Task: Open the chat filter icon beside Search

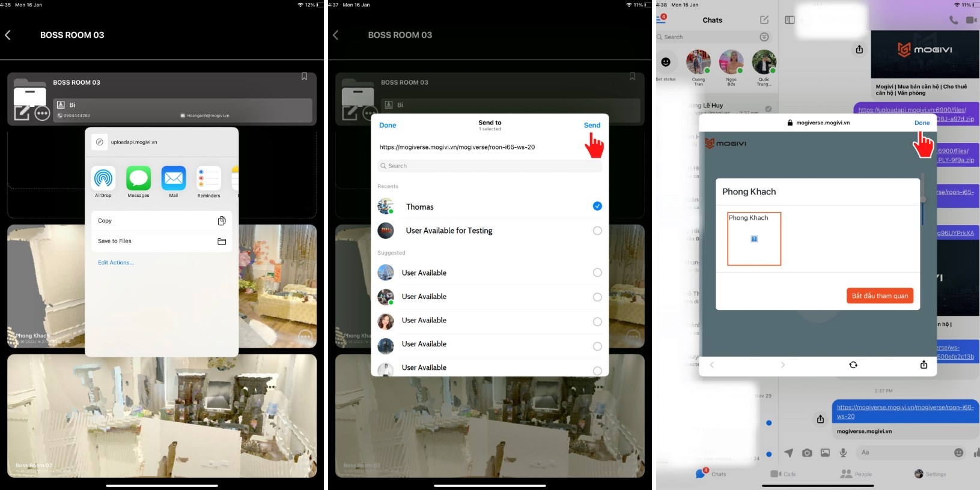Action: (764, 37)
